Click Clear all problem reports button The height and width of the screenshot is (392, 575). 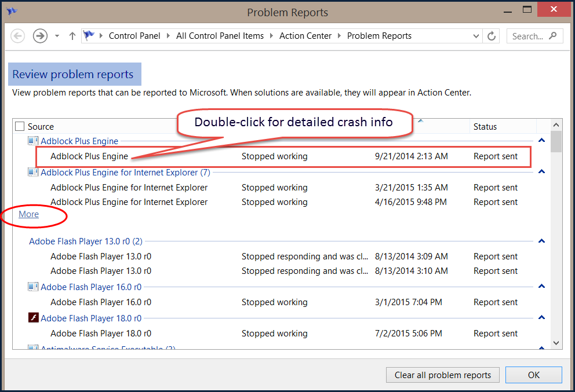443,375
